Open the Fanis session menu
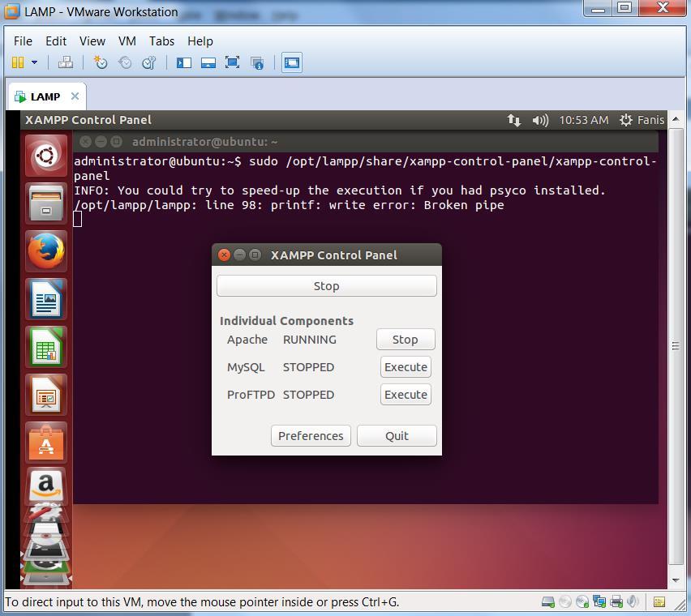The height and width of the screenshot is (616, 691). point(642,120)
